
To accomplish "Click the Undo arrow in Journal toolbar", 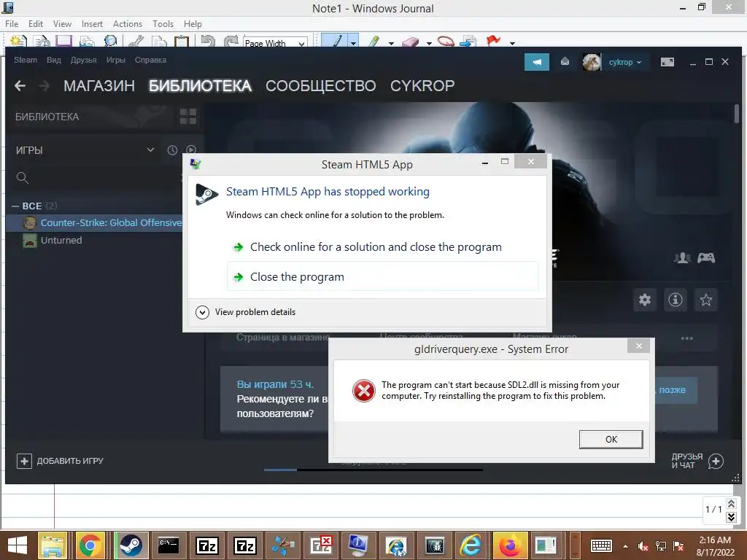I will pos(208,42).
